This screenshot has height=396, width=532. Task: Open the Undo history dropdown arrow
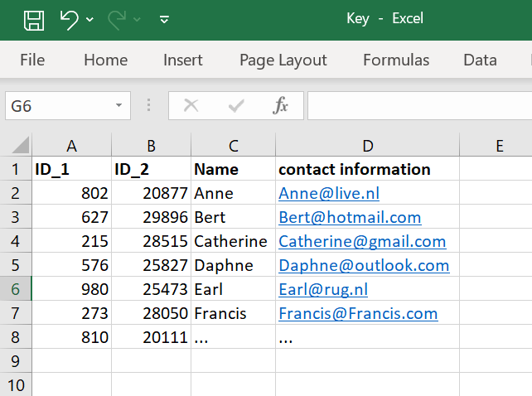click(x=89, y=20)
